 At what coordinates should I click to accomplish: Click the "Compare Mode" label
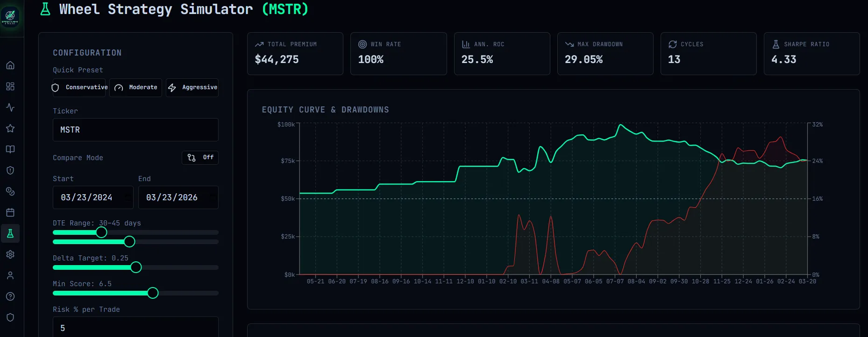(78, 158)
